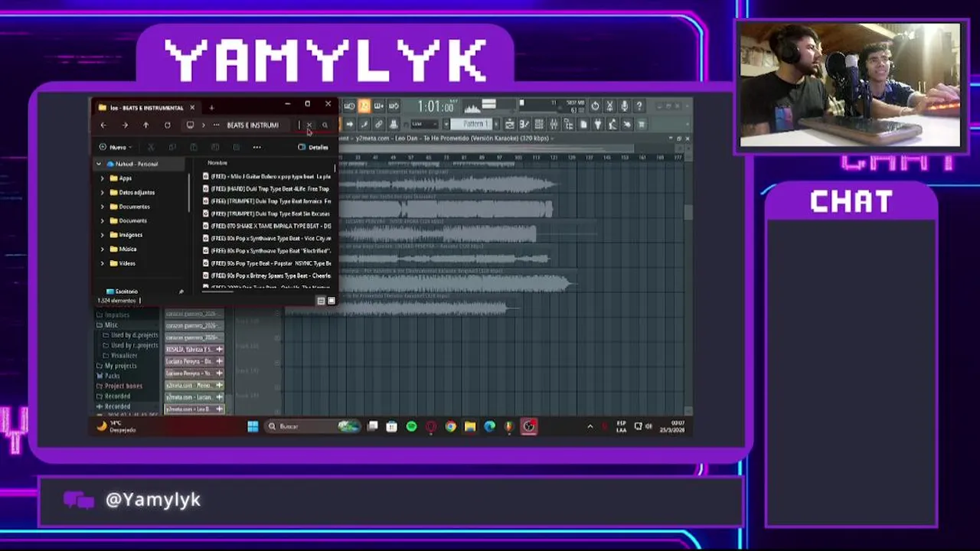980x551 pixels.
Task: Click the FL Studio audio editor scissors icon
Action: pyautogui.click(x=609, y=106)
